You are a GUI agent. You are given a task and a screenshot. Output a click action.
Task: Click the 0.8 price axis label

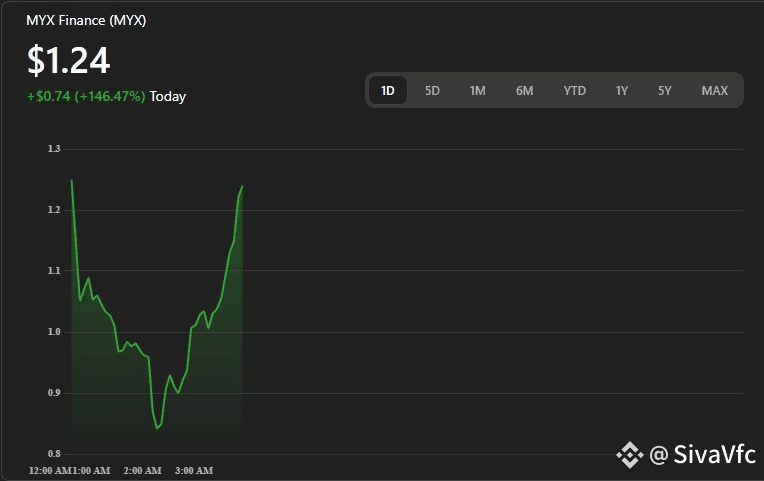pos(54,454)
